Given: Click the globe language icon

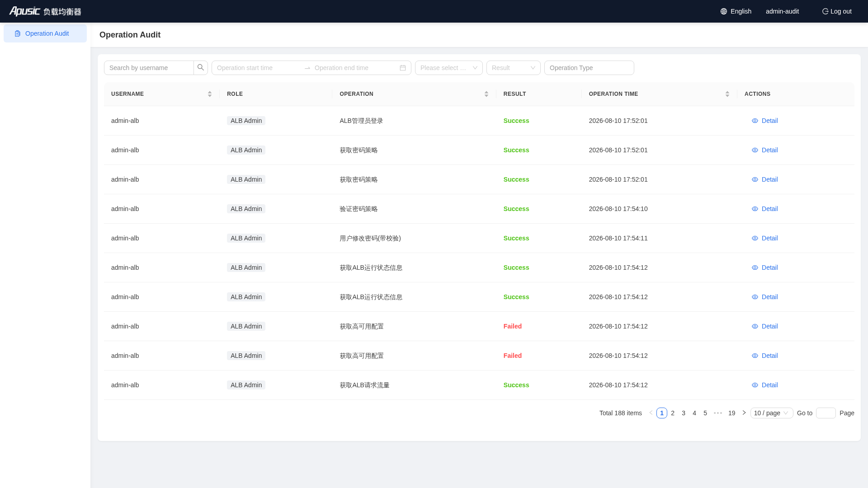Looking at the screenshot, I should [724, 11].
